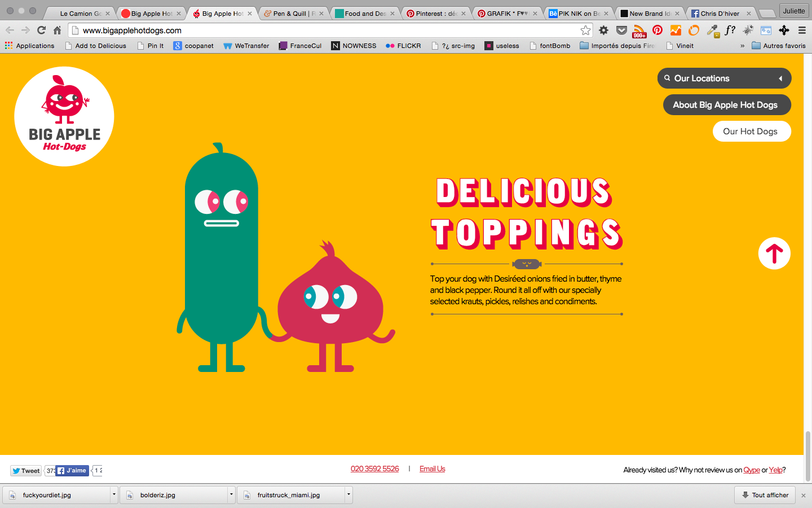Expand the Our Locations menu

click(724, 78)
